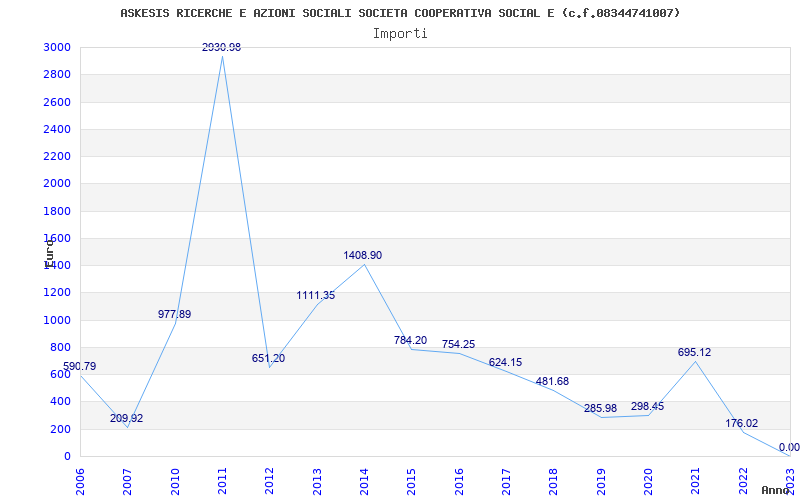Image resolution: width=800 pixels, height=500 pixels.
Task: Click the Importi chart subtitle
Action: point(400,33)
